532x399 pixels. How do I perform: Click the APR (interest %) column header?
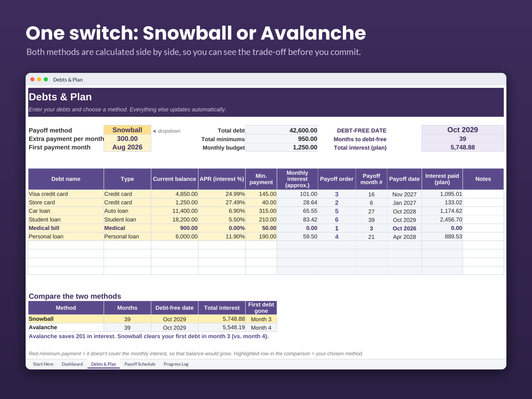click(222, 179)
